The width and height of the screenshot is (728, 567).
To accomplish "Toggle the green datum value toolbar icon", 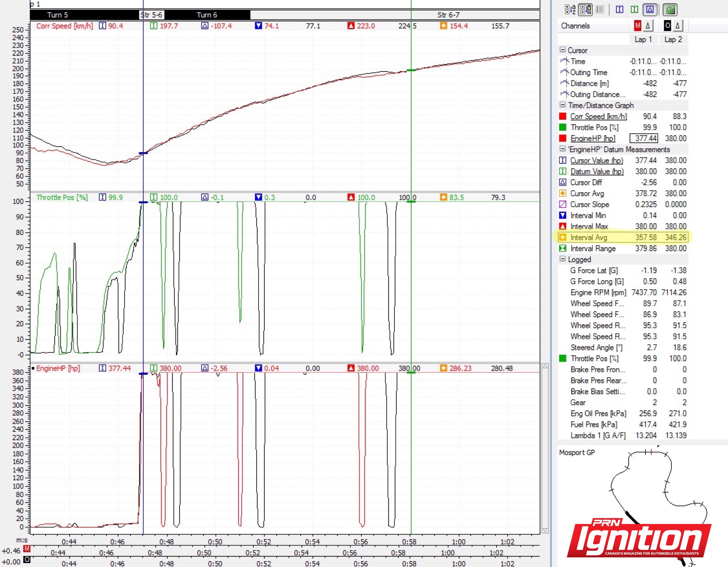I will (x=635, y=10).
